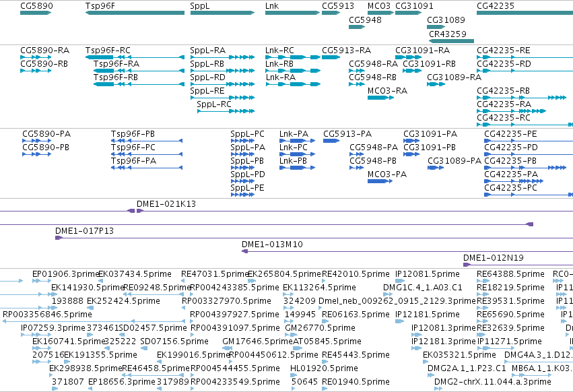Click transcript CG31091-RB
Image resolution: width=573 pixels, height=392 pixels.
412,71
